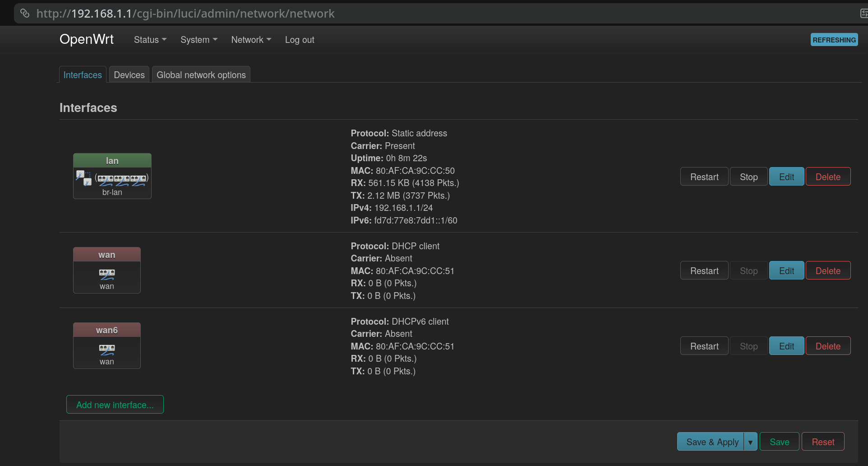
Task: Click the lan interface name header
Action: pyautogui.click(x=112, y=161)
